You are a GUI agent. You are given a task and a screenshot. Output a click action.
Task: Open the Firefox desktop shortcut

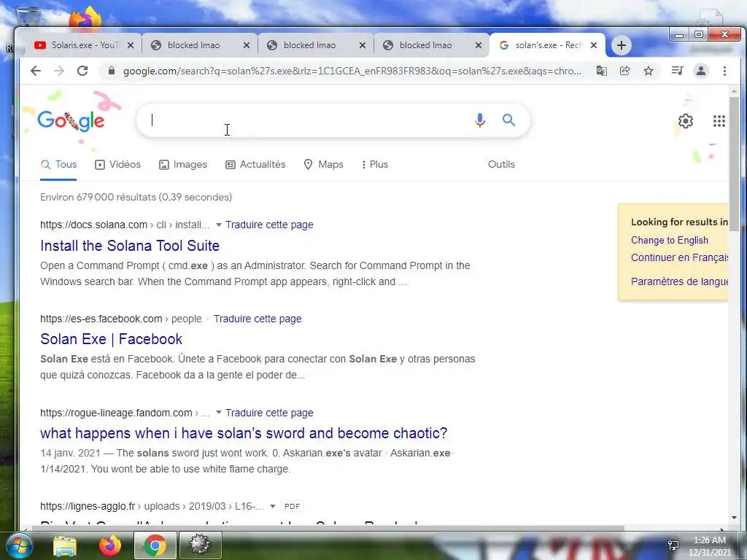tap(86, 18)
